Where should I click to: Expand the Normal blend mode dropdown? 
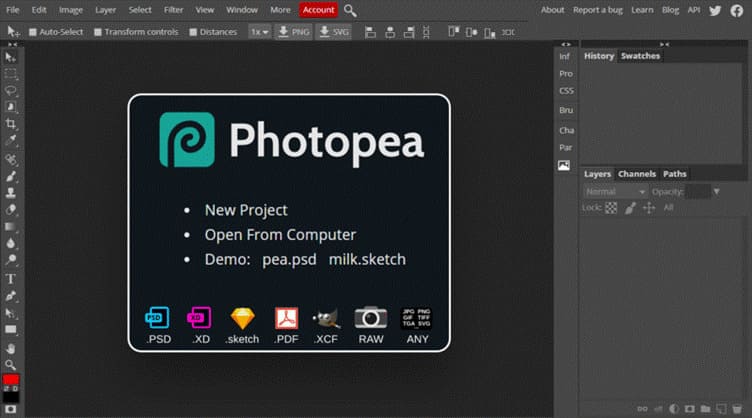pyautogui.click(x=615, y=191)
